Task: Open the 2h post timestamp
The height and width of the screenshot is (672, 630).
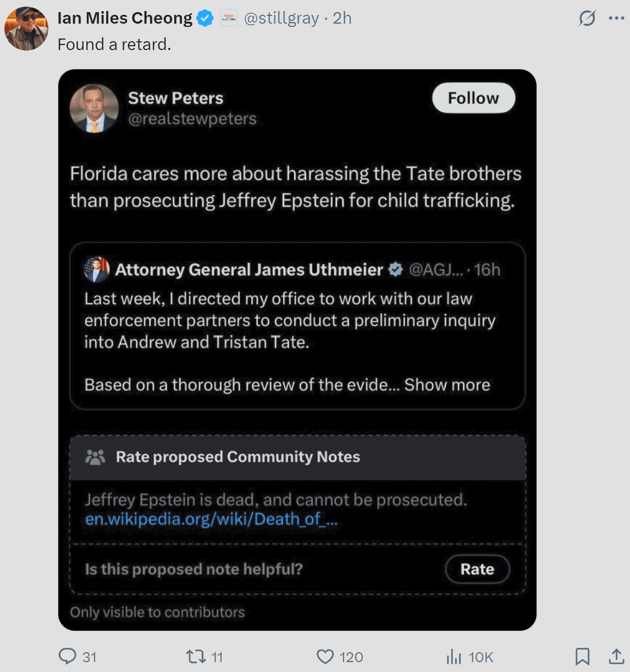Action: click(342, 18)
